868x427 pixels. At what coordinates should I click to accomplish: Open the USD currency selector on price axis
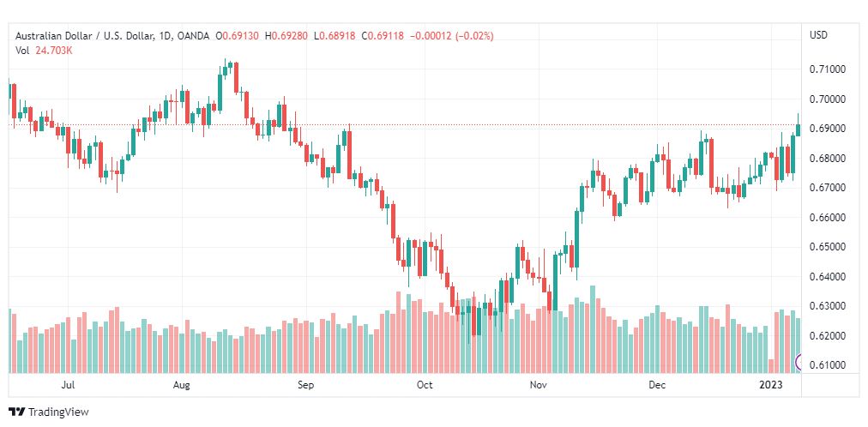coord(818,34)
